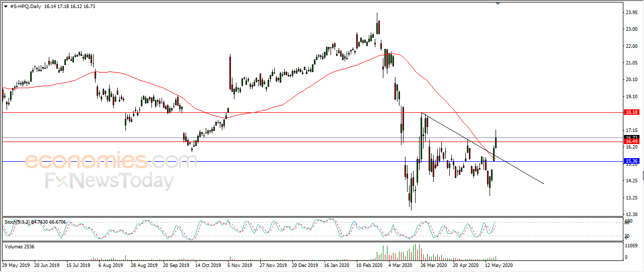Click the 12.30 value on the price axis

pos(631,215)
